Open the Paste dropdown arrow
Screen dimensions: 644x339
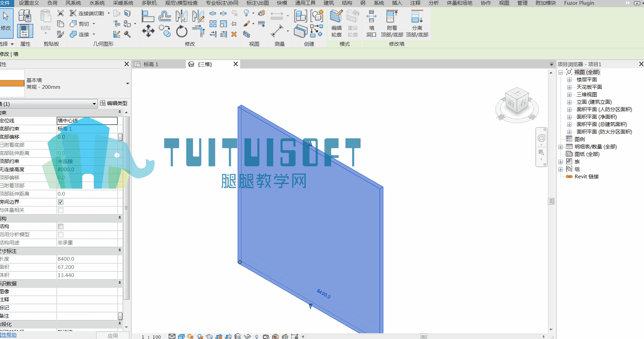click(46, 34)
